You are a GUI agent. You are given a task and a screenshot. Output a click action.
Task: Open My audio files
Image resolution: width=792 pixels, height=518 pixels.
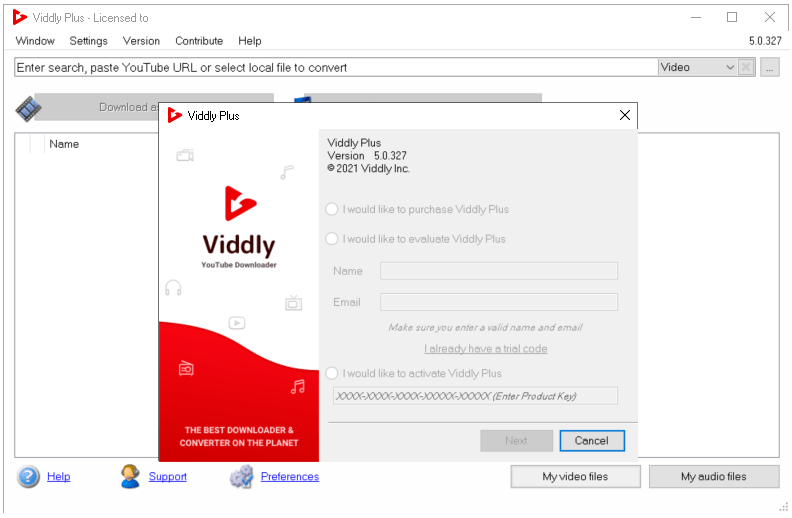[714, 477]
